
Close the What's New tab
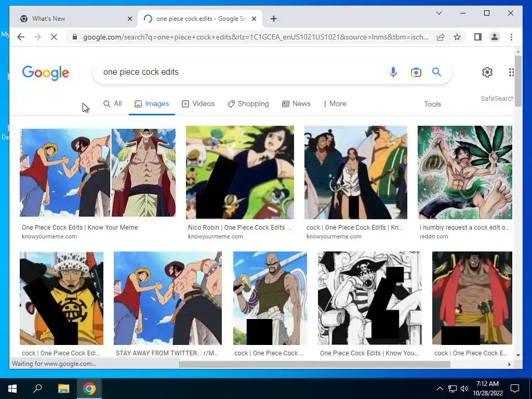pyautogui.click(x=129, y=19)
